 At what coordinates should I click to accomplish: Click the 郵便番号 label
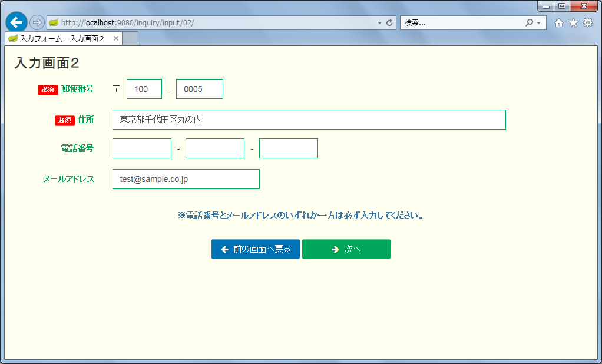(x=77, y=89)
